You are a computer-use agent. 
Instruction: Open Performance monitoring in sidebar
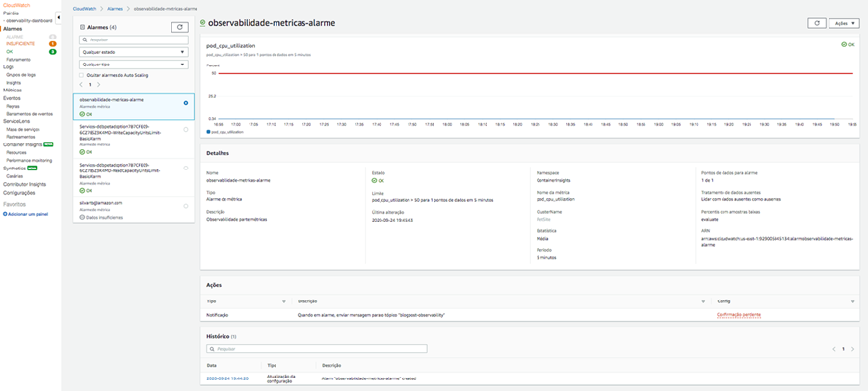pos(29,161)
